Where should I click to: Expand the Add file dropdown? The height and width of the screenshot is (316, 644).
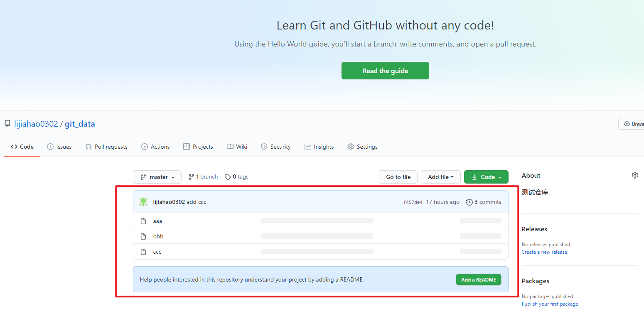441,177
